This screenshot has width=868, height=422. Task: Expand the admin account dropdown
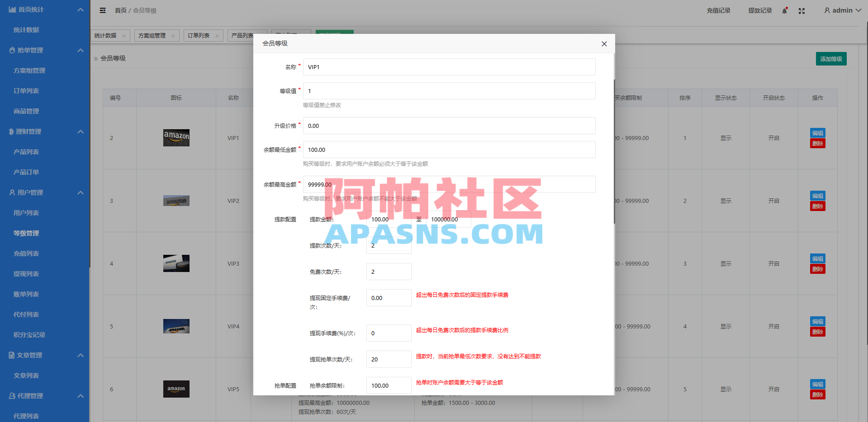pyautogui.click(x=858, y=10)
